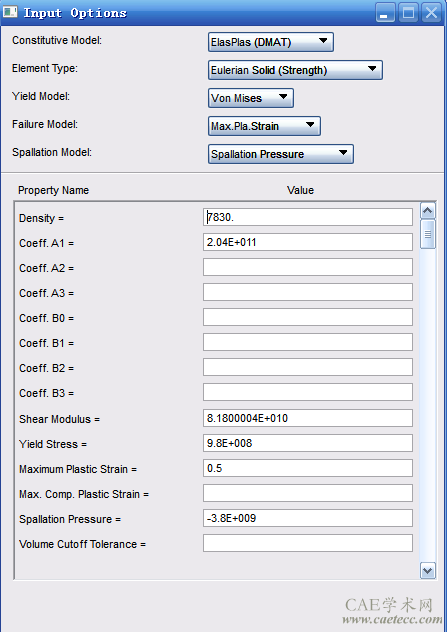Click the Volume Cutoff Tolerance field
The height and width of the screenshot is (632, 447).
[308, 543]
